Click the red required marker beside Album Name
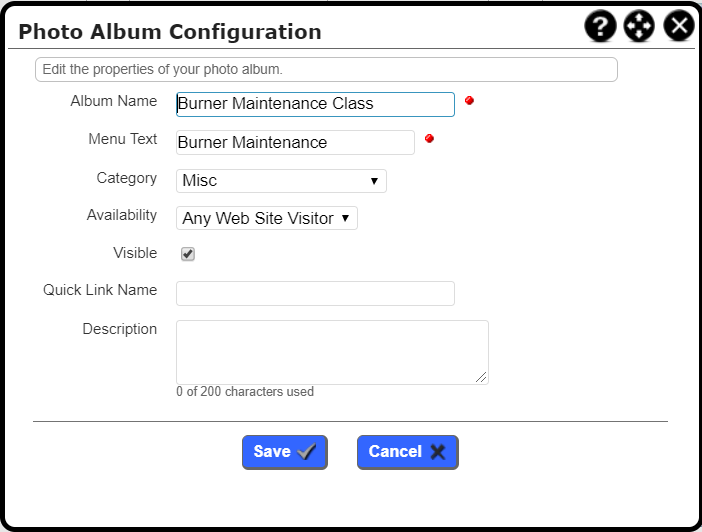 469,100
